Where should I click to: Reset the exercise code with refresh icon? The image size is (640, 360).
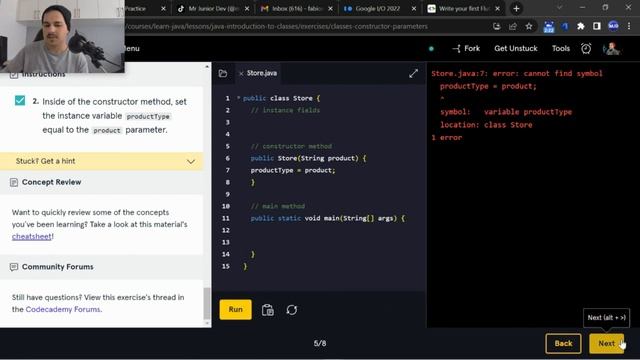pos(292,310)
